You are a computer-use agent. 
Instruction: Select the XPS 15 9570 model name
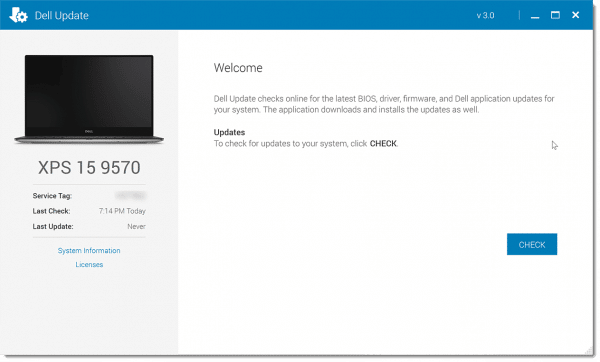pyautogui.click(x=89, y=168)
